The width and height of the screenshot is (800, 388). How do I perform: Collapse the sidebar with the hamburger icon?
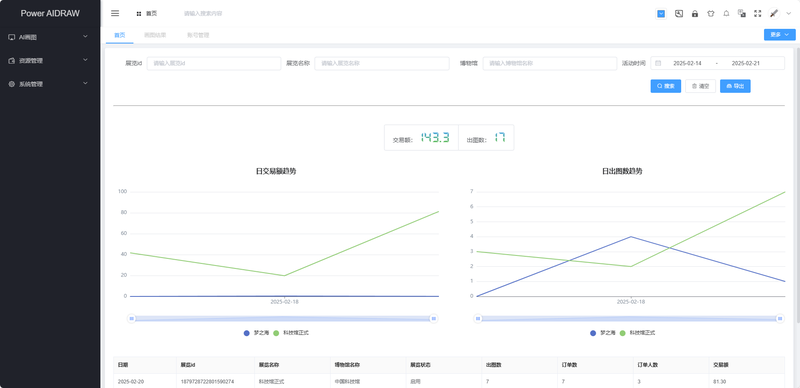point(115,13)
